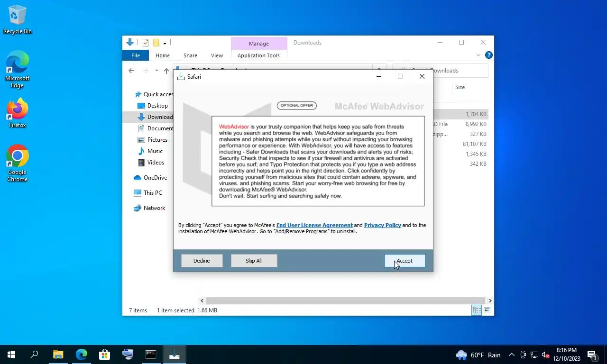Open the network tray icon

click(534, 355)
